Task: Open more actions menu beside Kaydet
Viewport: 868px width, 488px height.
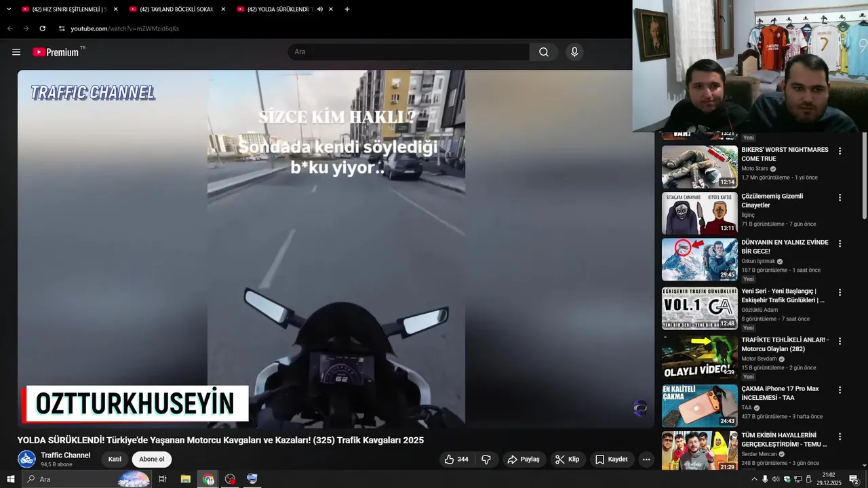Action: click(x=646, y=460)
